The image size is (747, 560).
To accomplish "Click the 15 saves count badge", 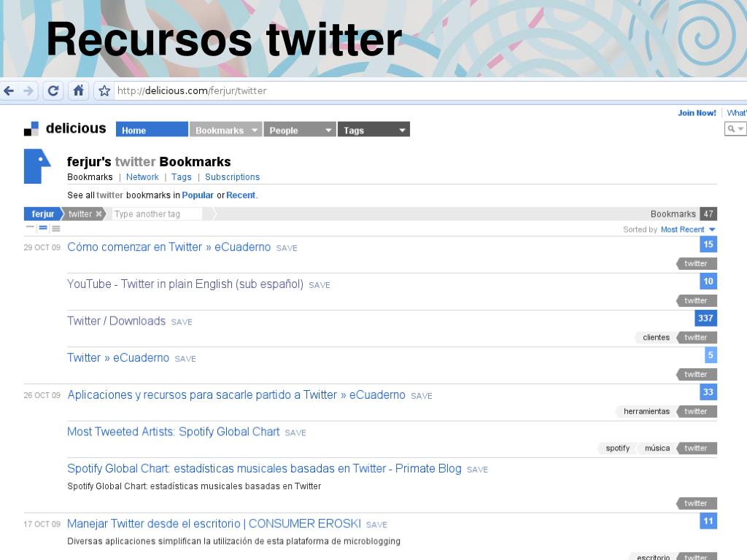I will click(x=708, y=244).
